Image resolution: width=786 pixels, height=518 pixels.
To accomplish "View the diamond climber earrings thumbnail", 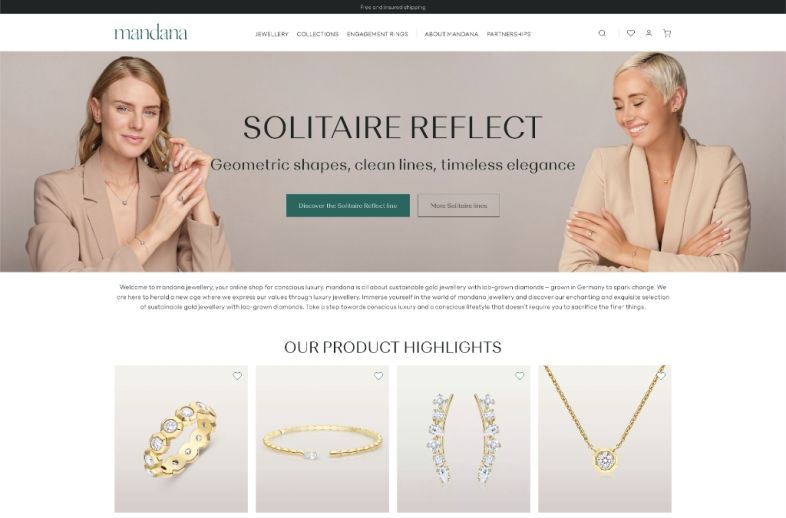I will [464, 439].
